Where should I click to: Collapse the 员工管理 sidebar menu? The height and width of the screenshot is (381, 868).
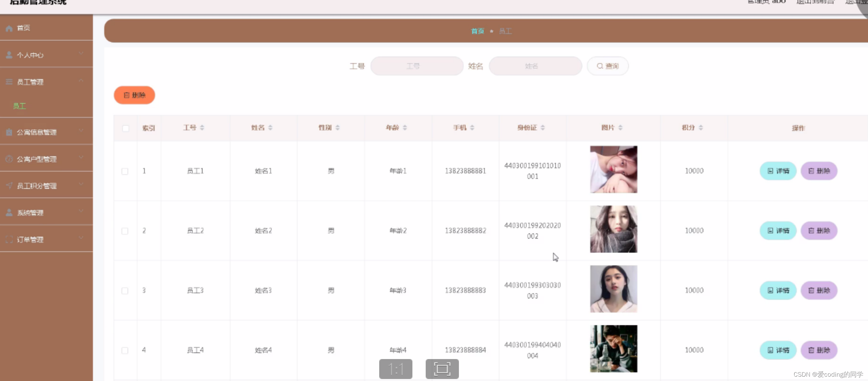(46, 82)
